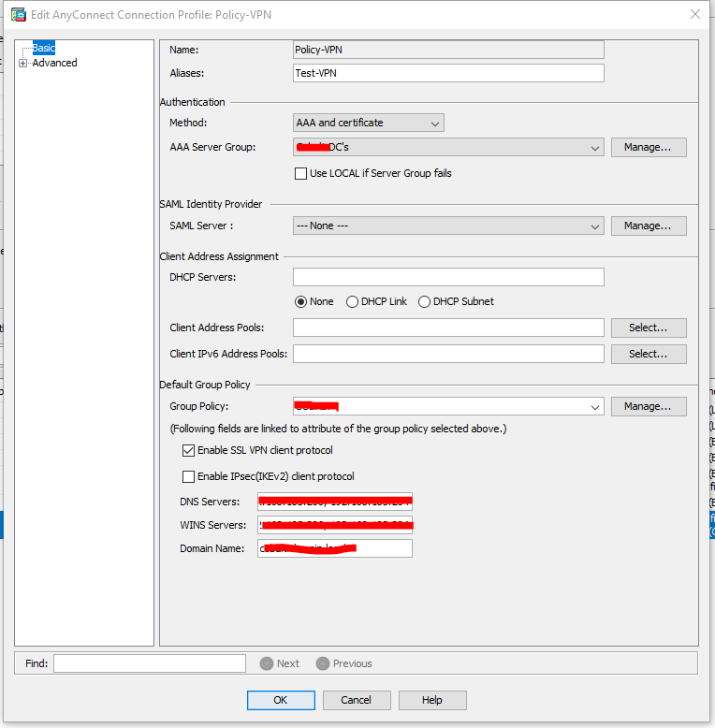Open Help for this dialog

432,700
